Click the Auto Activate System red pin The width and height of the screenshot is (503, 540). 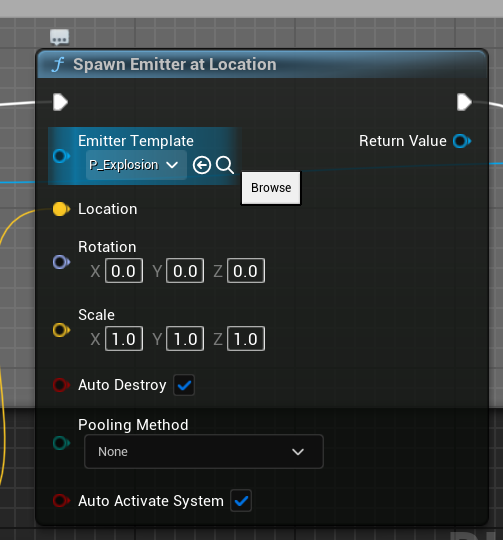click(61, 500)
